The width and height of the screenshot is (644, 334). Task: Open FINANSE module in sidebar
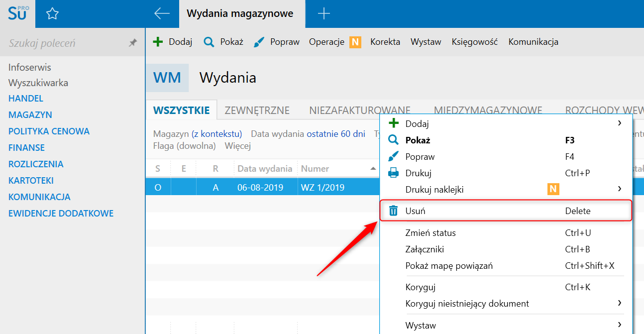(27, 148)
